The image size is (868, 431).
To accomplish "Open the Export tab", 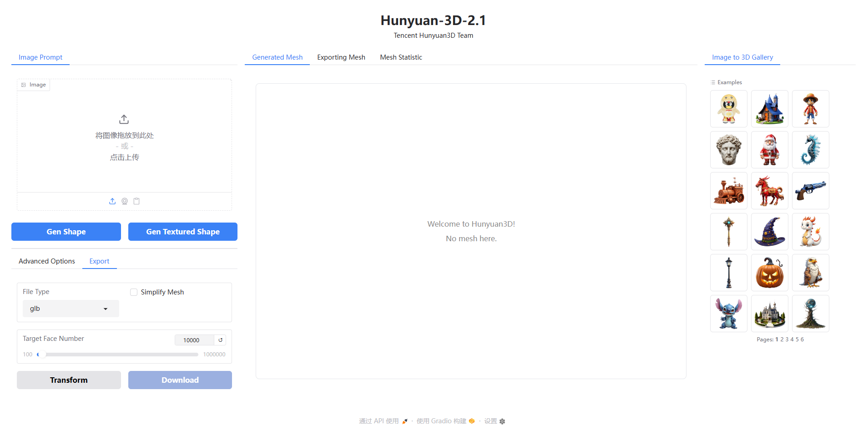I will [x=99, y=261].
